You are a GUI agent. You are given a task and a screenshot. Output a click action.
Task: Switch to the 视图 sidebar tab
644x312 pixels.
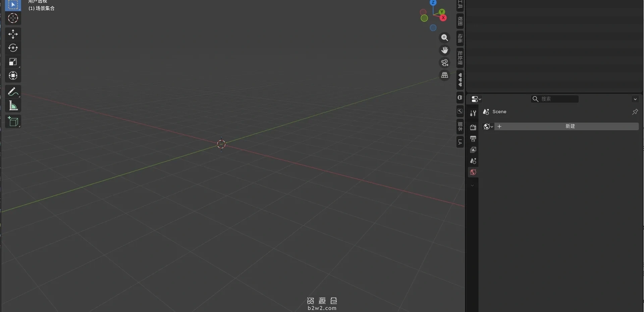coord(460,20)
